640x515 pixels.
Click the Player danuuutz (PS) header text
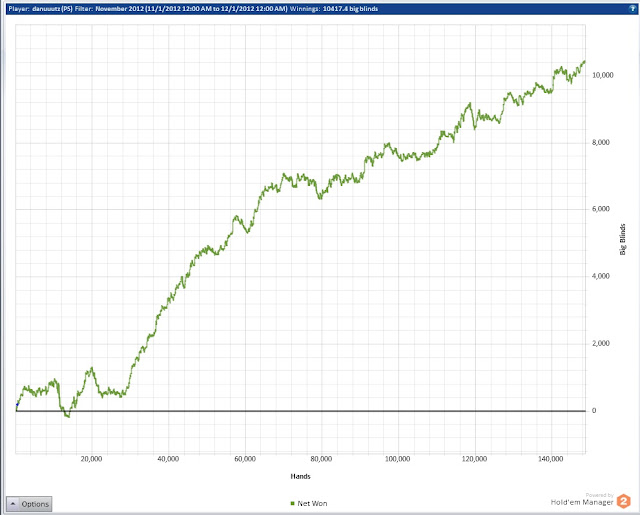[40, 9]
